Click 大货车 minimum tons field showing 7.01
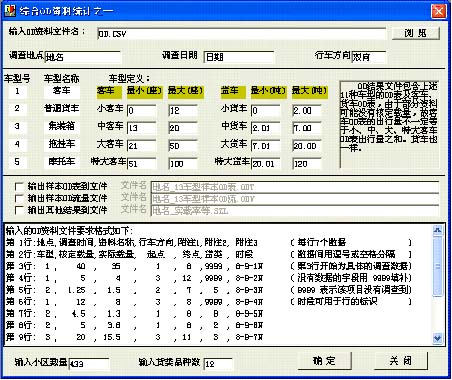The image size is (452, 380). pyautogui.click(x=265, y=146)
